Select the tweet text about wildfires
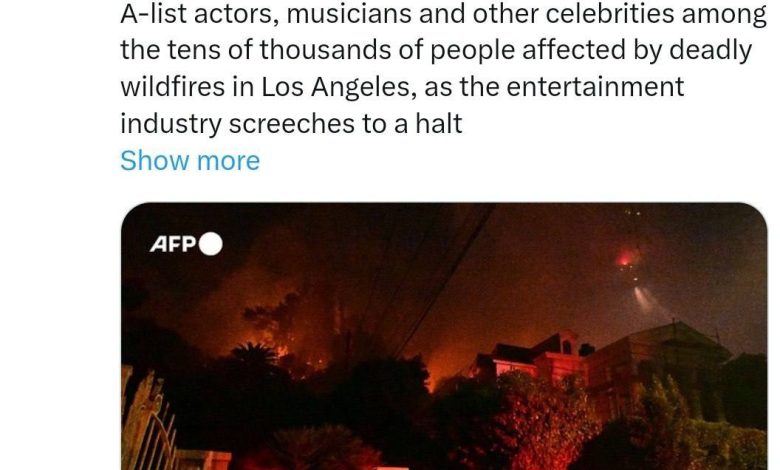 pyautogui.click(x=443, y=69)
